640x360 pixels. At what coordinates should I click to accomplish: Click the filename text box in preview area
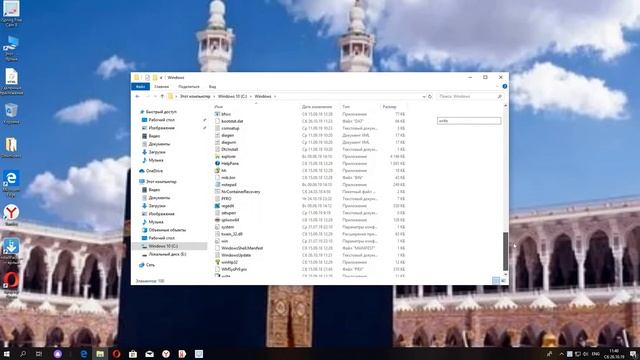coord(469,121)
